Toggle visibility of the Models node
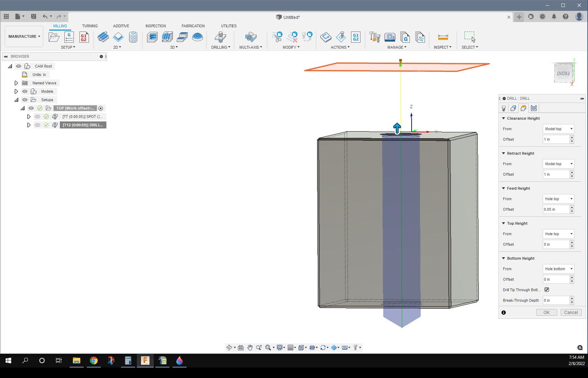 tap(25, 91)
